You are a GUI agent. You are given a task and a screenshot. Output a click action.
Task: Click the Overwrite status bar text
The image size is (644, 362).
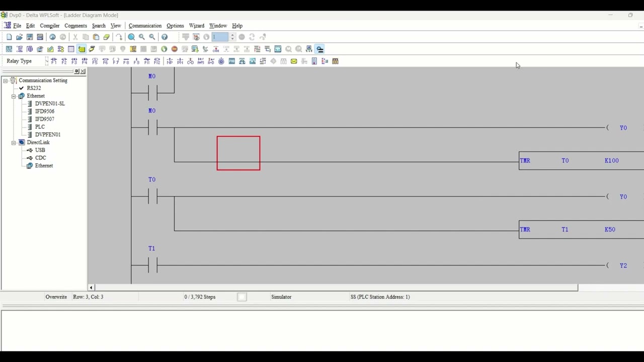56,297
